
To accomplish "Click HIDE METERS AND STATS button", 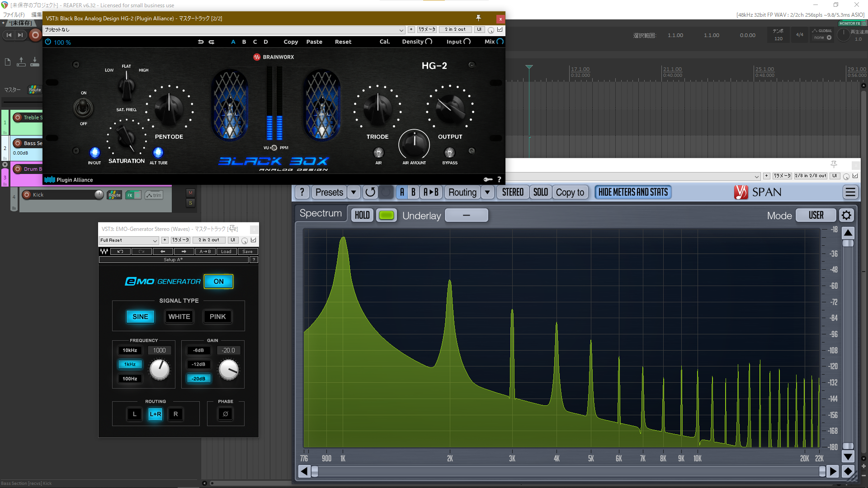I will [x=633, y=192].
